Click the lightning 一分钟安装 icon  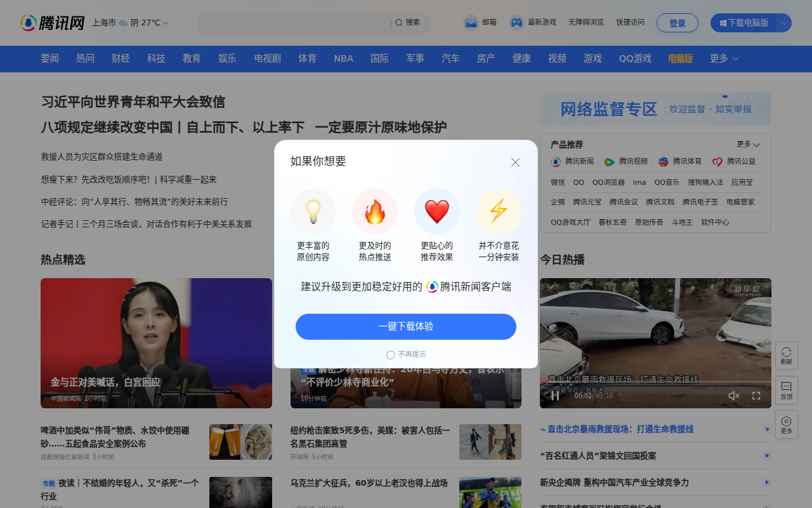[499, 211]
